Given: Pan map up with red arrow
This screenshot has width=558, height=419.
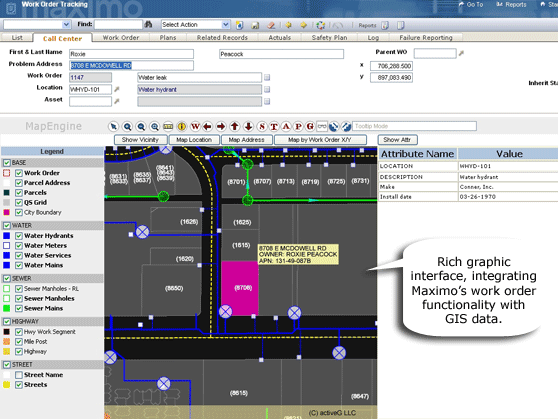Looking at the screenshot, I should click(235, 126).
